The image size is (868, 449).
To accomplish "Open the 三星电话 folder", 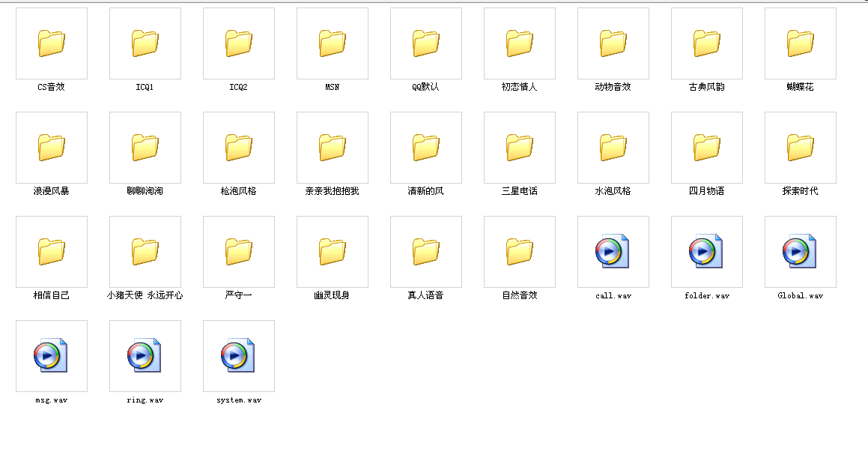I will 518,148.
